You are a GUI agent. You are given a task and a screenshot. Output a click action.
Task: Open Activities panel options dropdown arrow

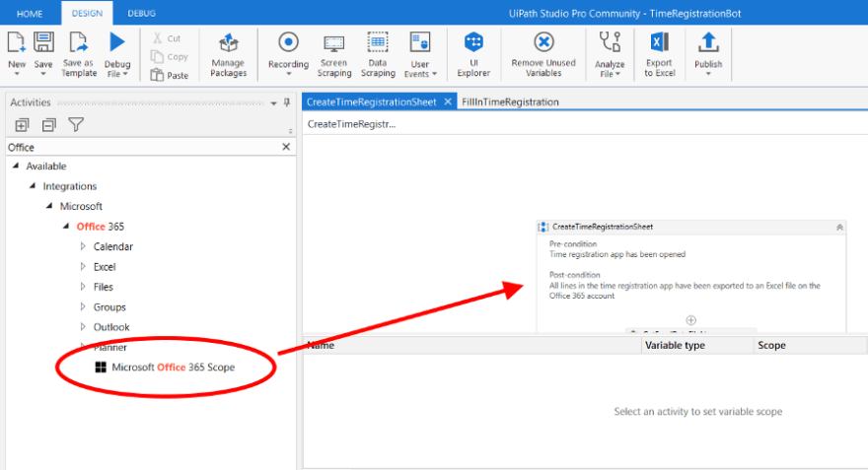[x=273, y=103]
